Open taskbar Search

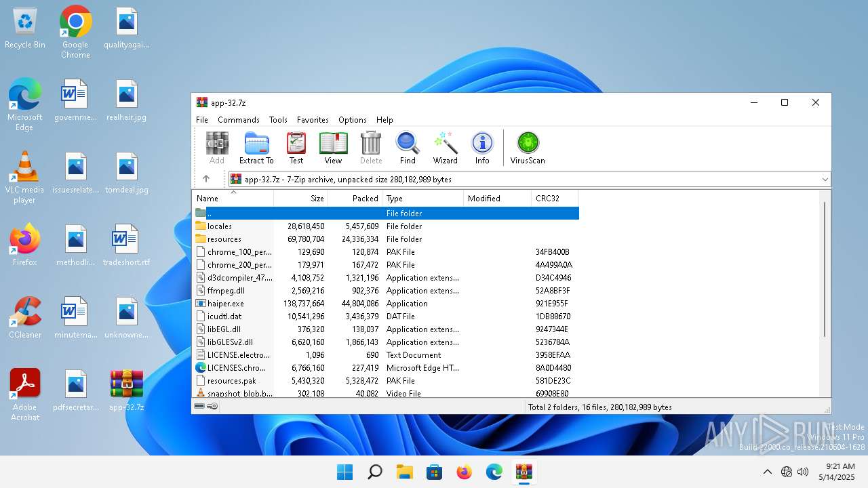coord(374,472)
